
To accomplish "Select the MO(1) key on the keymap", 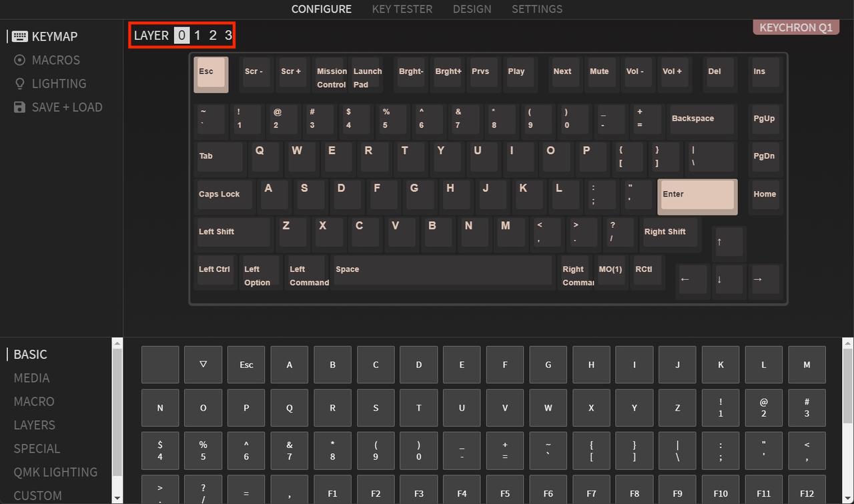I will tap(610, 269).
